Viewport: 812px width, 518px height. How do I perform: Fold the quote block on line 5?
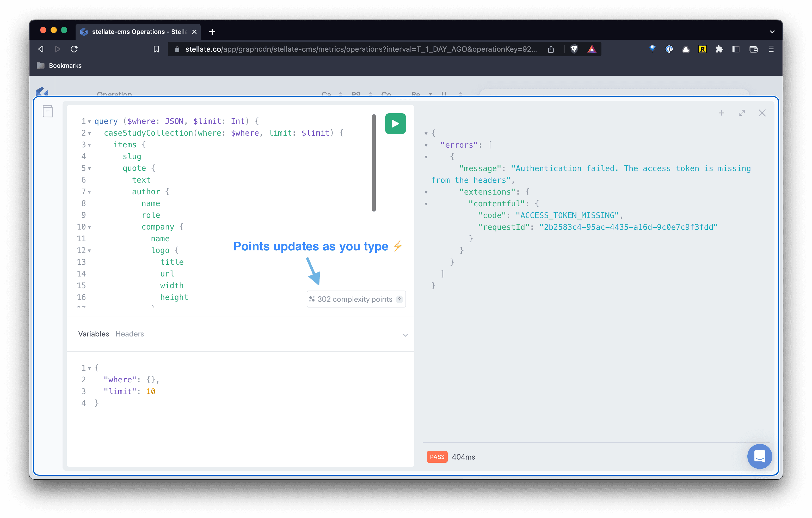pos(89,168)
